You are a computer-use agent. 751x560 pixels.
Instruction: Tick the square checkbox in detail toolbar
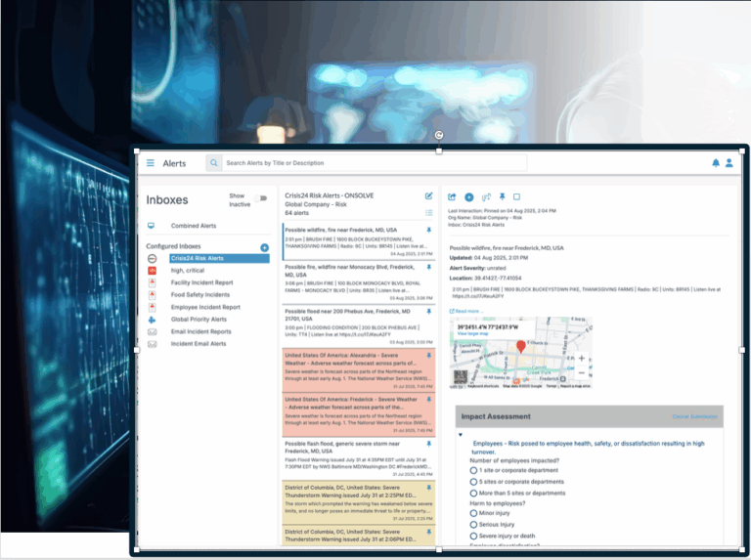click(x=516, y=196)
